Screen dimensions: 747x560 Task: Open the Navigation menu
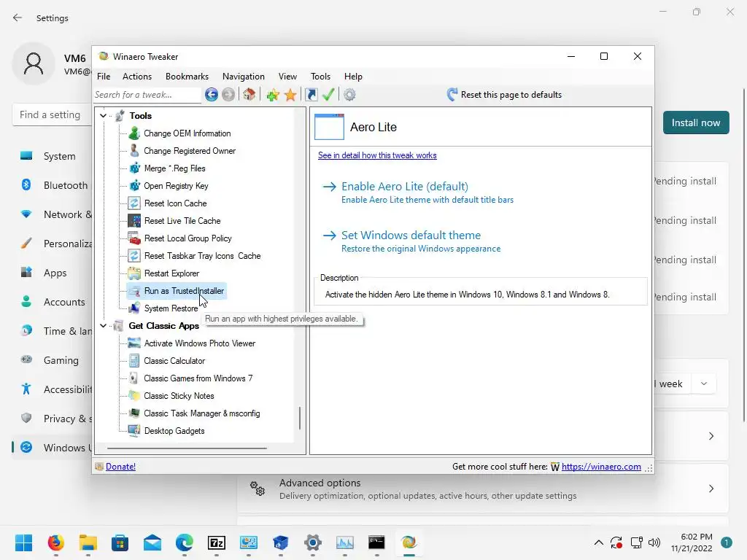click(243, 76)
